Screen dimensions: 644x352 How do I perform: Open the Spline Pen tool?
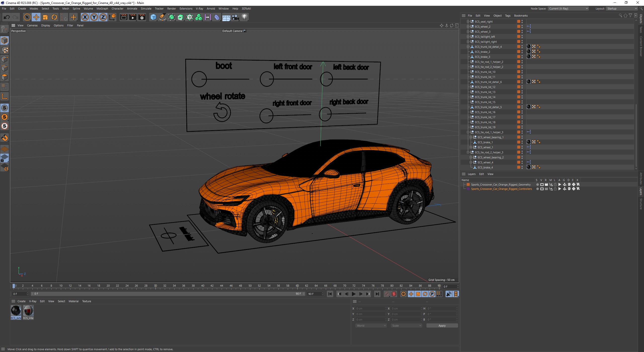163,17
